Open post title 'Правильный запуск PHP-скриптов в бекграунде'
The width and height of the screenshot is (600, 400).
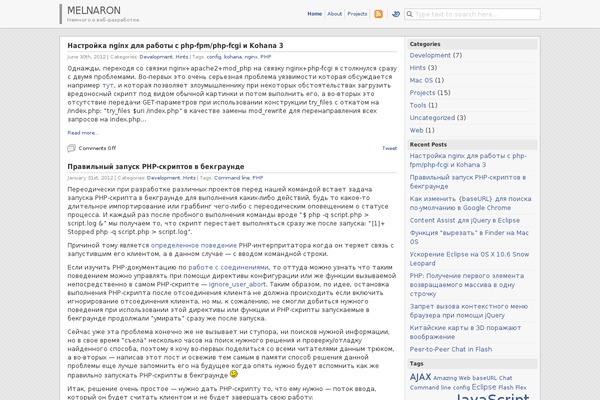pyautogui.click(x=156, y=167)
